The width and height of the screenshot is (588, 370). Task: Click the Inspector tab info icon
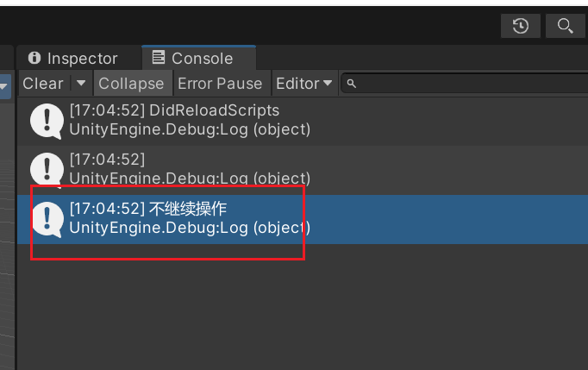[x=34, y=58]
